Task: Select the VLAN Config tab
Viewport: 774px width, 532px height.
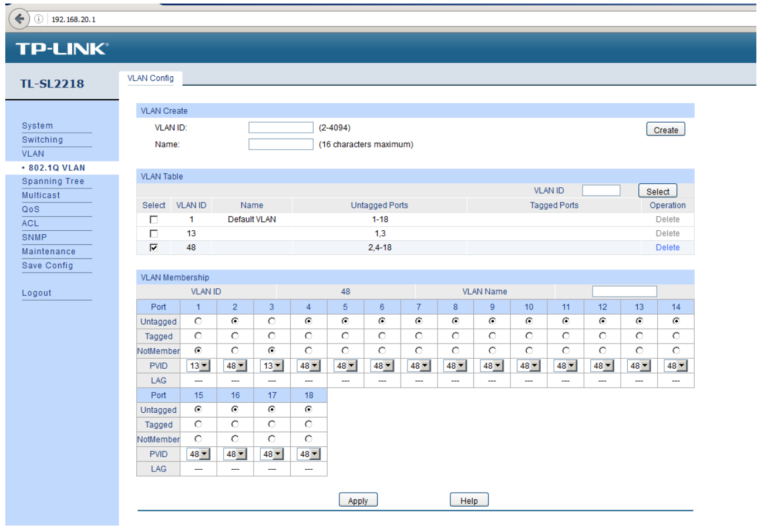Action: click(x=151, y=78)
